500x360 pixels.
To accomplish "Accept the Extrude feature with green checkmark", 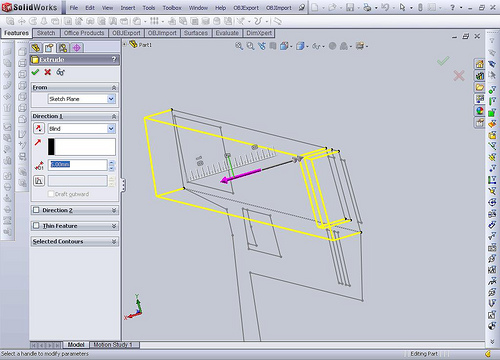I will point(35,72).
